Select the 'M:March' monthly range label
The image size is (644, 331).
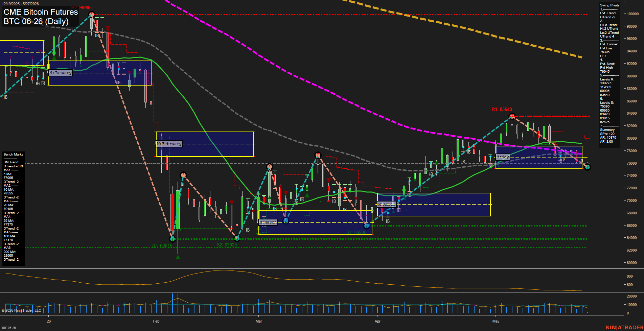(268, 222)
